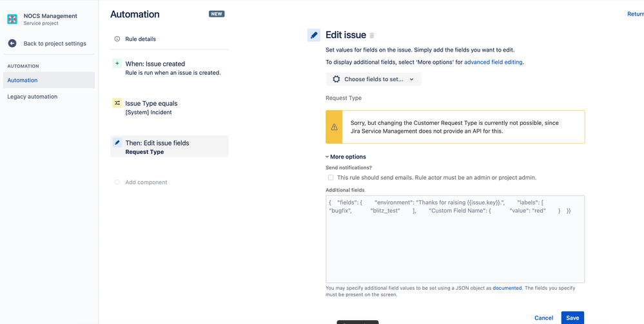Image resolution: width=644 pixels, height=324 pixels.
Task: Click the [System] Incident text
Action: [x=149, y=112]
